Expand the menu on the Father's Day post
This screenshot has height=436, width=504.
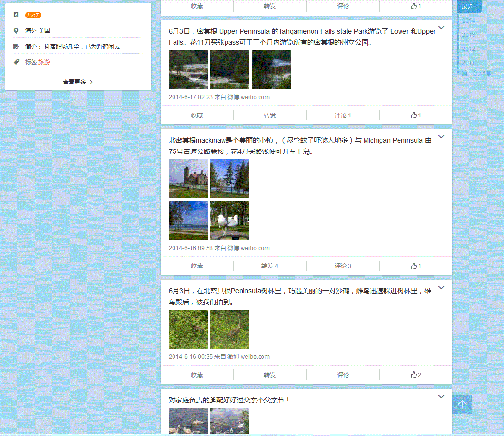click(441, 397)
